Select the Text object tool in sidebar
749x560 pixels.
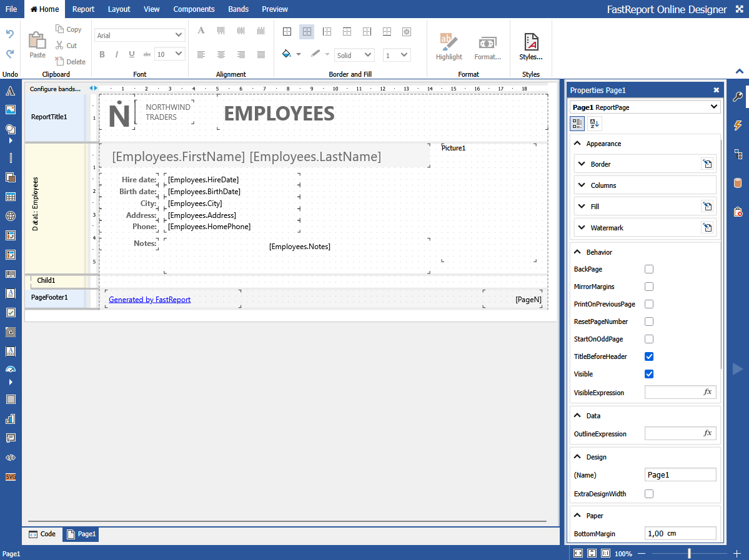tap(11, 92)
